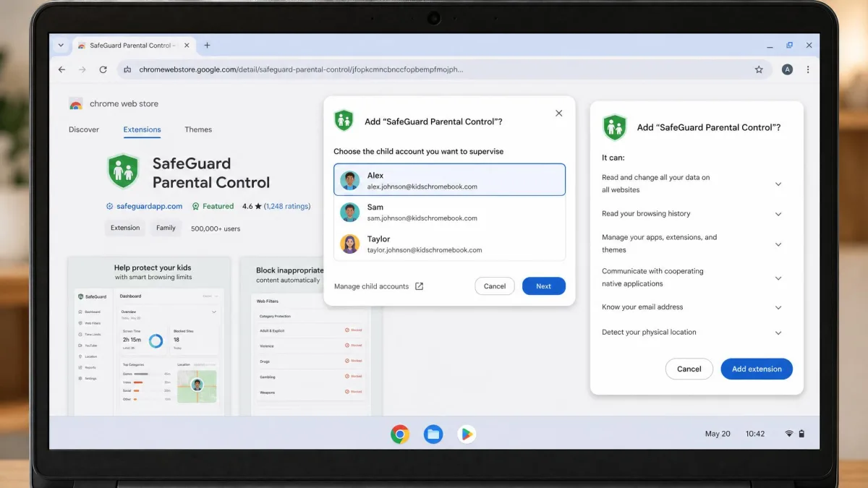Expand 'Manage your apps, extensions, and themes'
The image size is (868, 488).
778,244
